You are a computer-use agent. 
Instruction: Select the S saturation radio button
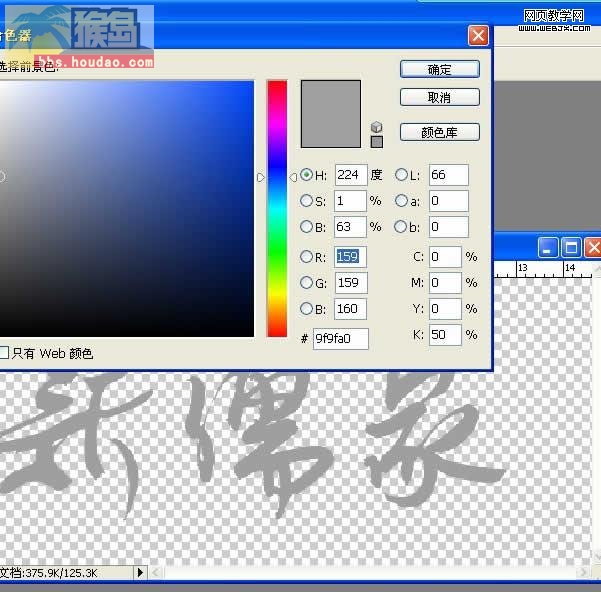[306, 200]
